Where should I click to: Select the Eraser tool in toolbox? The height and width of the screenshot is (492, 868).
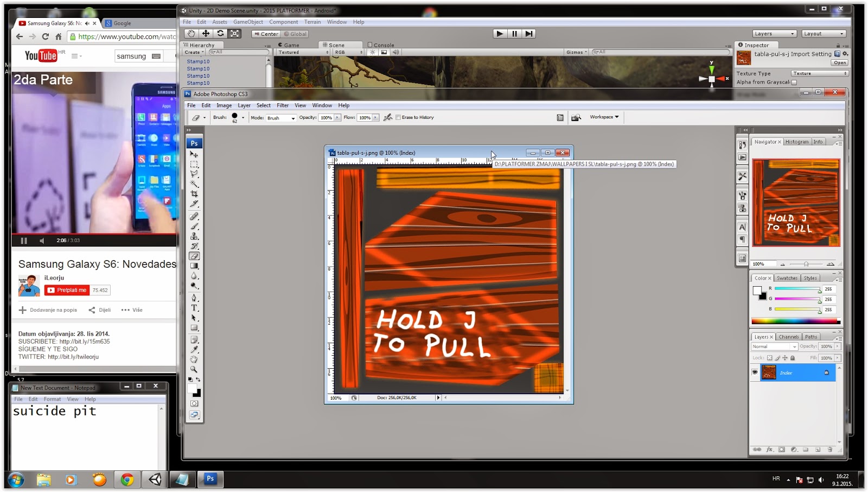pos(194,256)
